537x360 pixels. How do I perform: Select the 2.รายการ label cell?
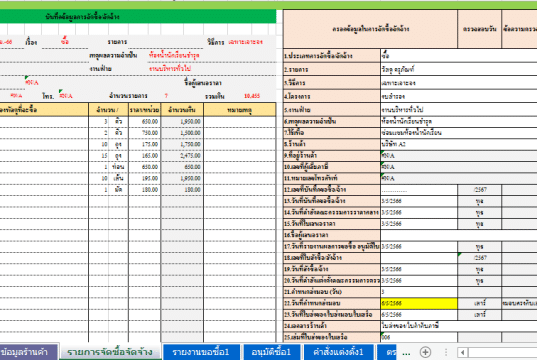point(332,69)
